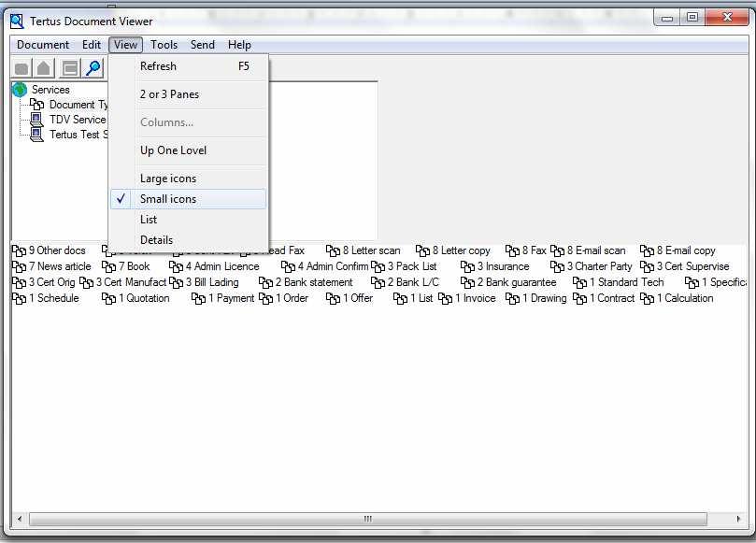Image resolution: width=756 pixels, height=543 pixels.
Task: Choose Large icons view mode
Action: coord(188,179)
